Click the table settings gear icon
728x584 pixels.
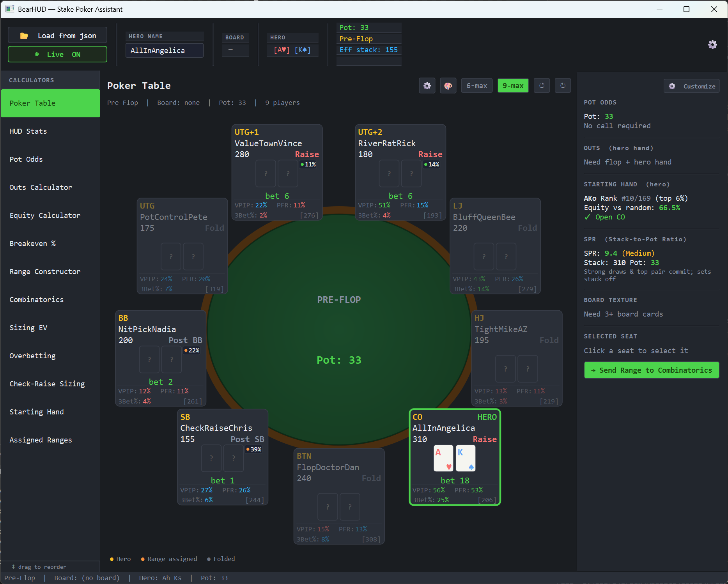coord(427,86)
